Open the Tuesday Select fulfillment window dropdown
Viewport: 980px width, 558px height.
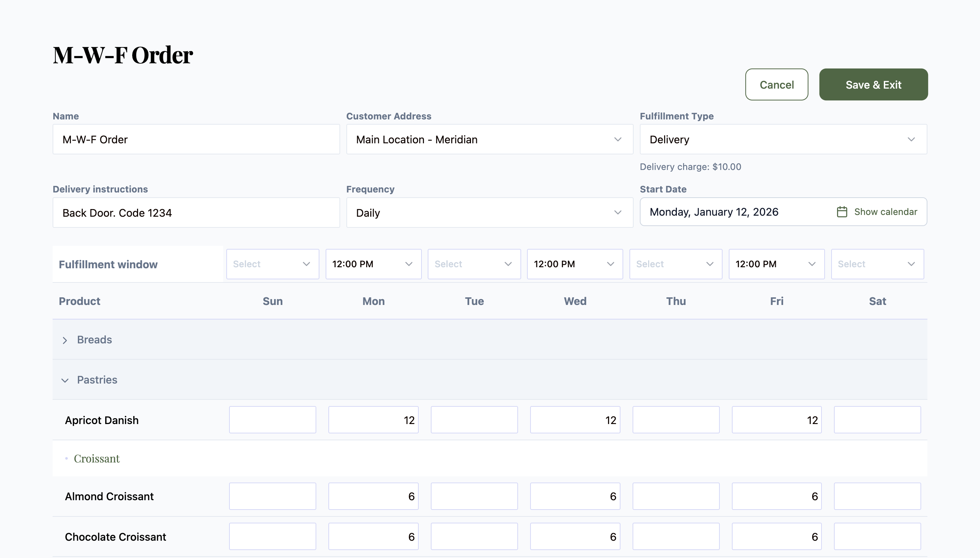[474, 264]
